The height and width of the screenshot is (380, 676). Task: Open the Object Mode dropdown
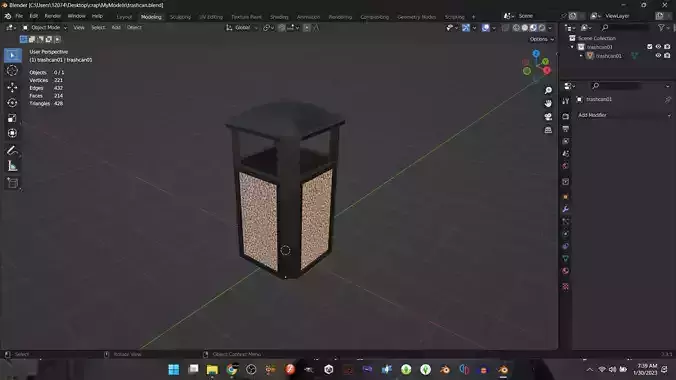pyautogui.click(x=45, y=28)
